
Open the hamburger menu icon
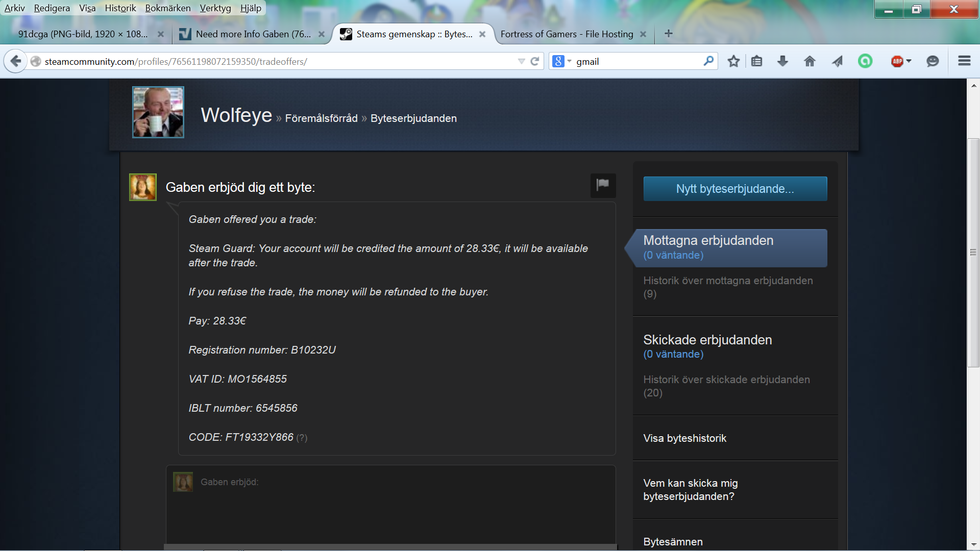(964, 61)
